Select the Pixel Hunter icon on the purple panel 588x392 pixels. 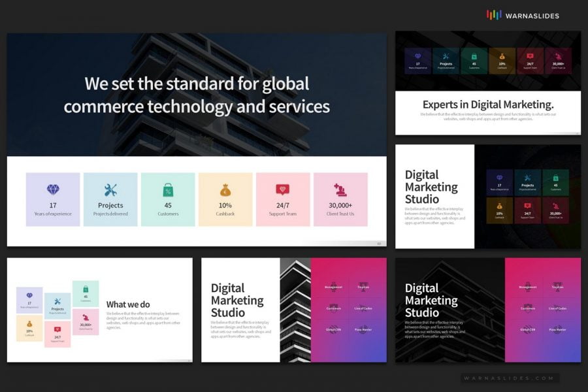pos(557,329)
